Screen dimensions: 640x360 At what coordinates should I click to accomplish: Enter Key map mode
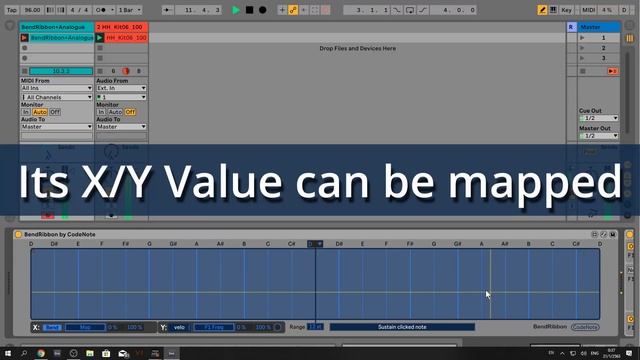click(x=567, y=10)
